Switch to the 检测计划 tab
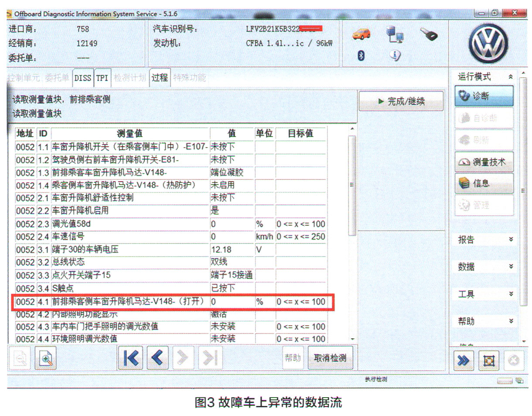Image resolution: width=532 pixels, height=416 pixels. click(130, 78)
